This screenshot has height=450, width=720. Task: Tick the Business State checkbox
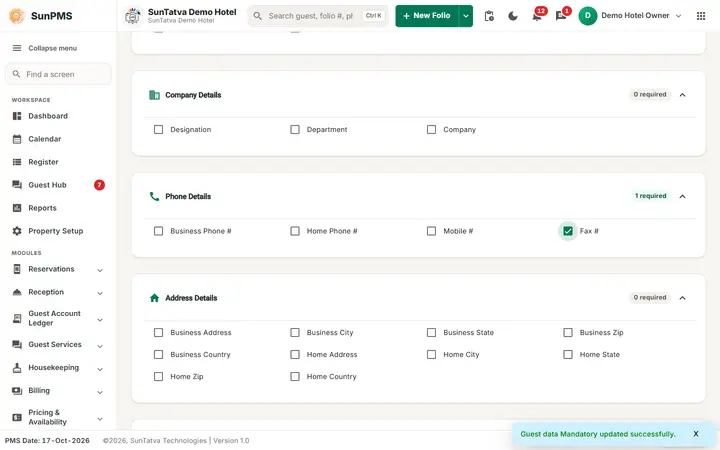[x=431, y=332]
